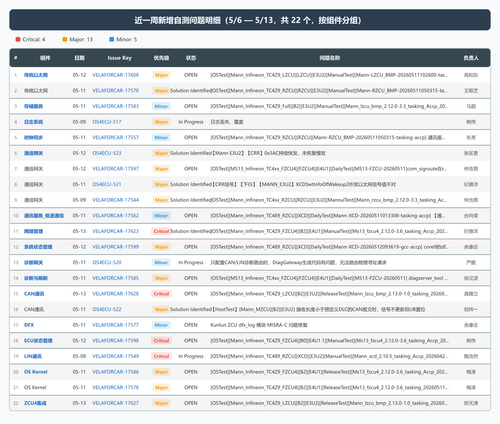Click the blue Minor legend swatch
This screenshot has width=500, height=424.
coord(112,39)
